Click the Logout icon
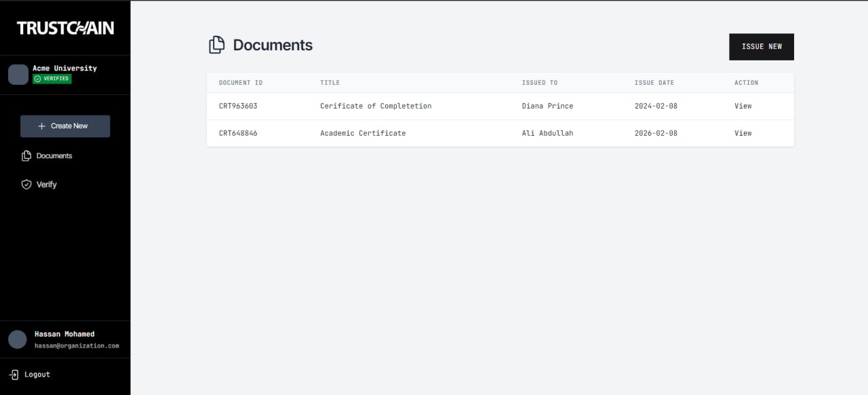This screenshot has height=395, width=868. point(14,375)
